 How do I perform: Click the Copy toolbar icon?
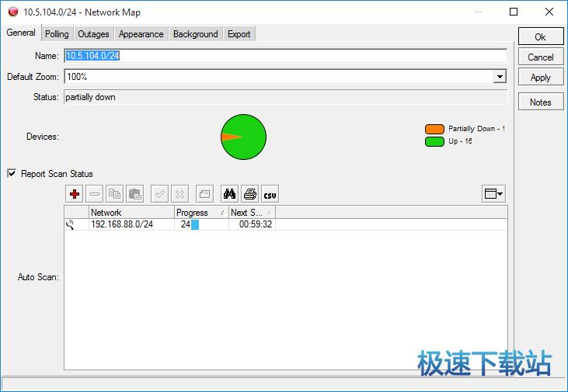pyautogui.click(x=115, y=194)
